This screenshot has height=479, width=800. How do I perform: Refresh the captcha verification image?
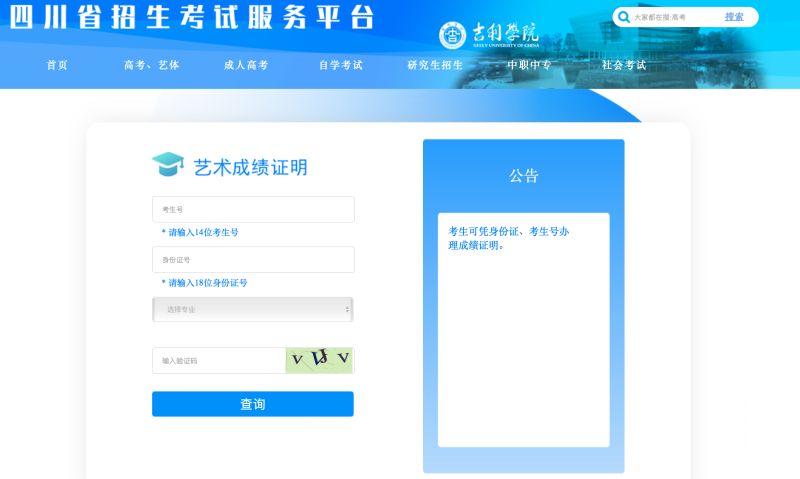319,360
